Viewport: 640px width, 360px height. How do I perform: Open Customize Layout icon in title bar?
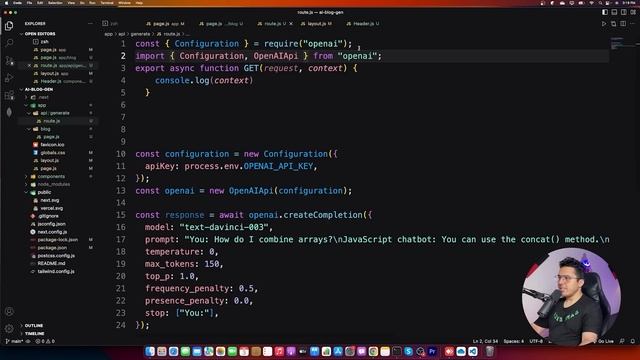(x=633, y=12)
